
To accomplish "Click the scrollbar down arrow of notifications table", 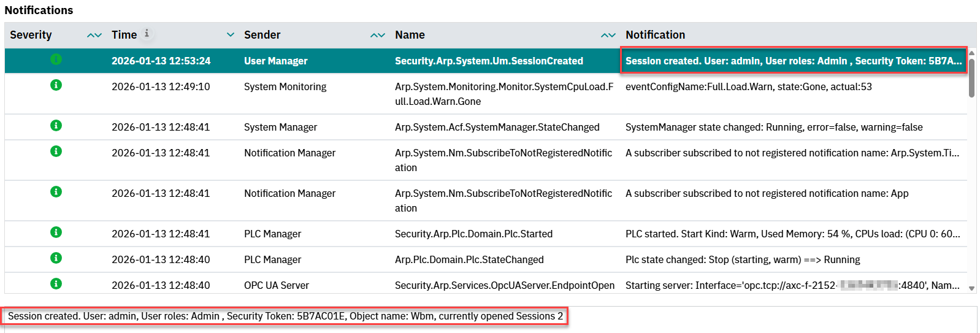I will pyautogui.click(x=971, y=288).
